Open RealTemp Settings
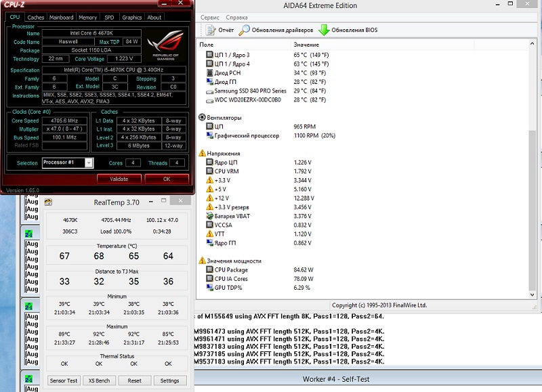542x392 pixels. (x=170, y=380)
